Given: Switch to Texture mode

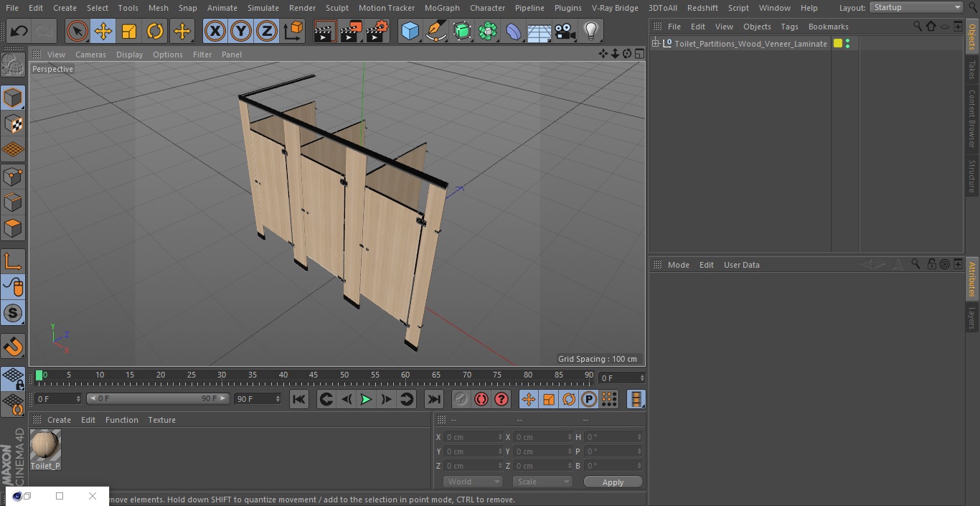Looking at the screenshot, I should point(13,124).
